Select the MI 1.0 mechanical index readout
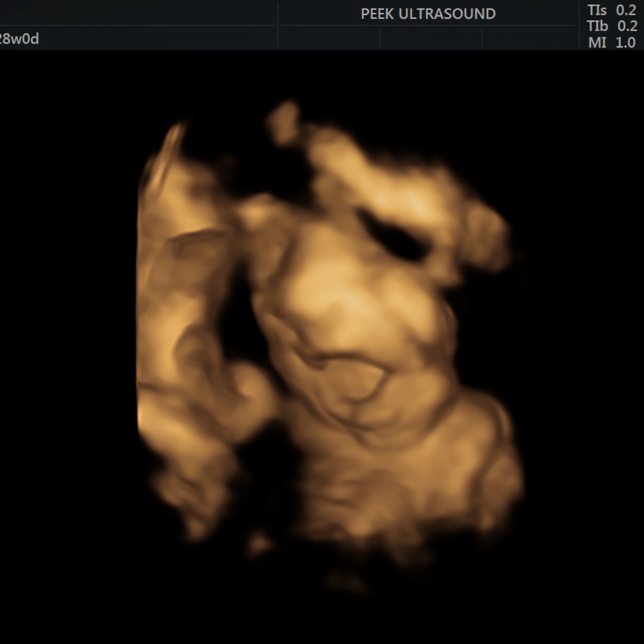This screenshot has height=644, width=644. (611, 42)
